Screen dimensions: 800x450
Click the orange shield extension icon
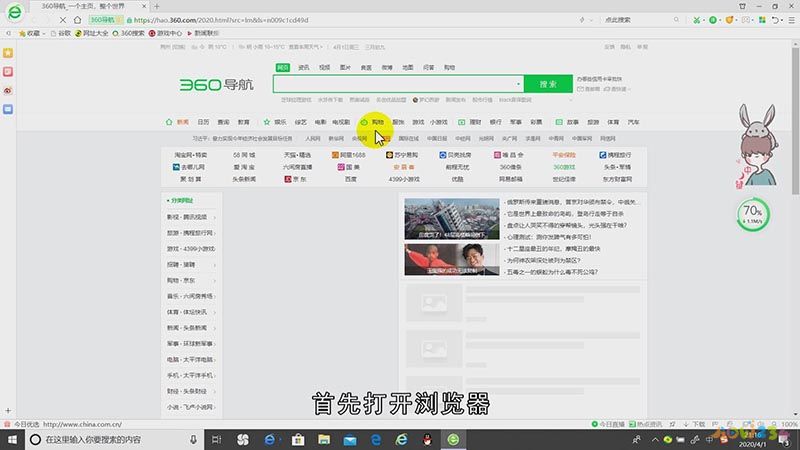[x=730, y=20]
